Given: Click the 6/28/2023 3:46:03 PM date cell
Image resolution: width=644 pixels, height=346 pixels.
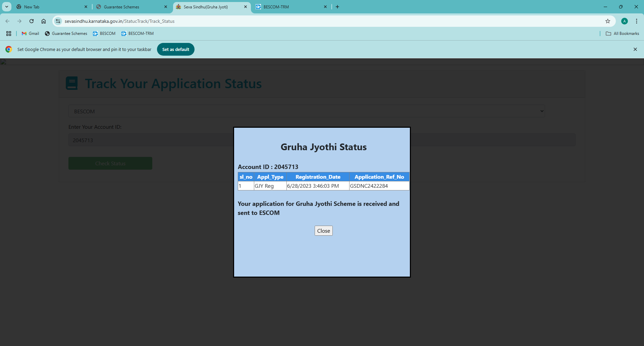Looking at the screenshot, I should pos(318,186).
